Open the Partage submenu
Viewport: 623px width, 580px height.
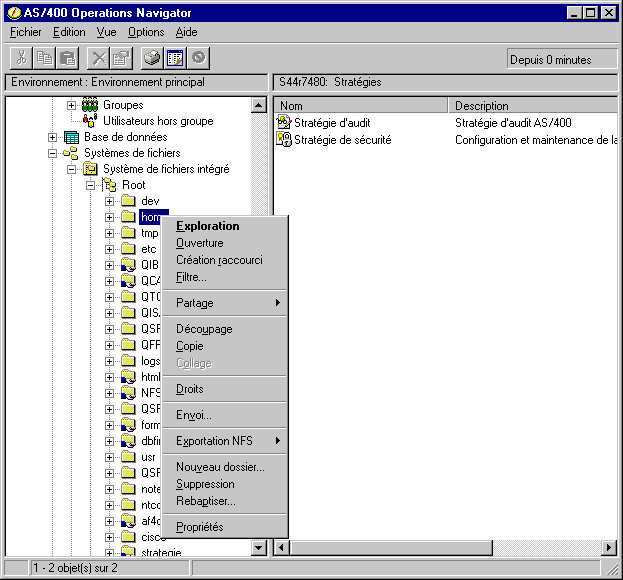[x=224, y=303]
